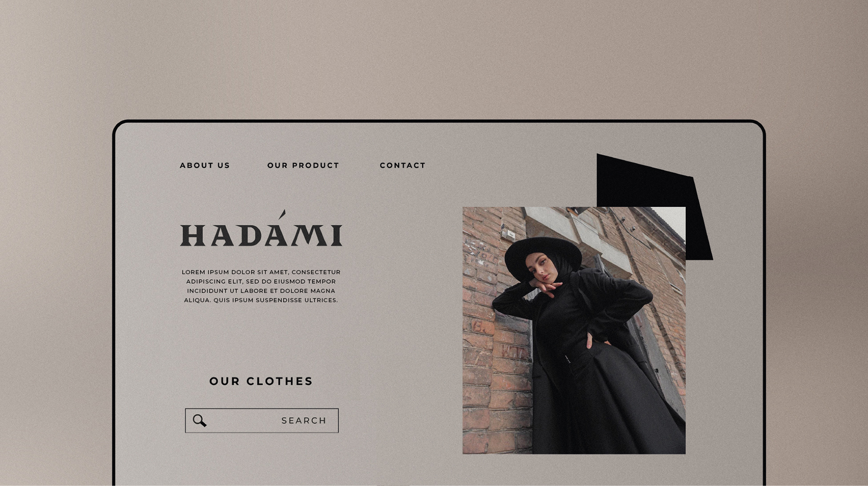The height and width of the screenshot is (486, 868).
Task: Select the OUR CLOTHES heading
Action: [x=261, y=381]
